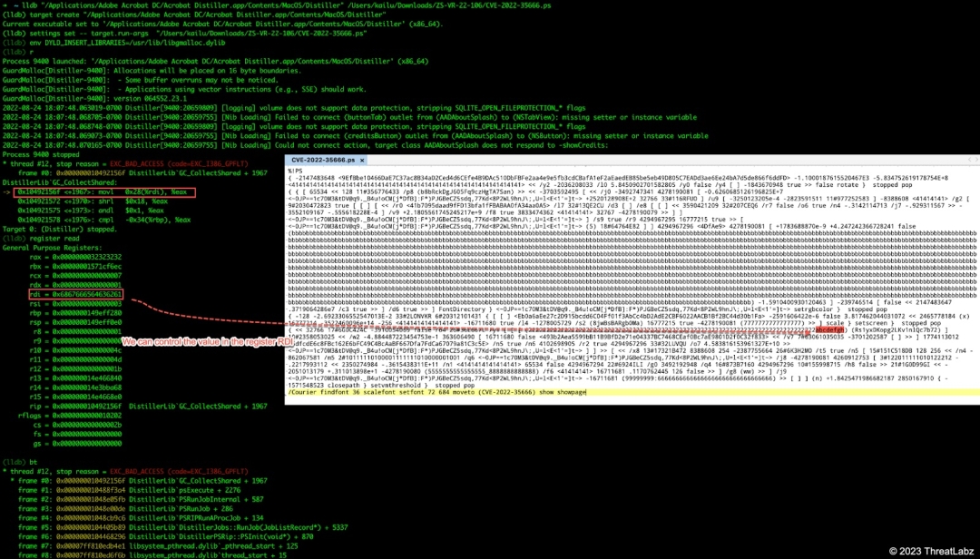Click the %!PS header in the PostScript window
The height and width of the screenshot is (559, 980).
point(290,170)
